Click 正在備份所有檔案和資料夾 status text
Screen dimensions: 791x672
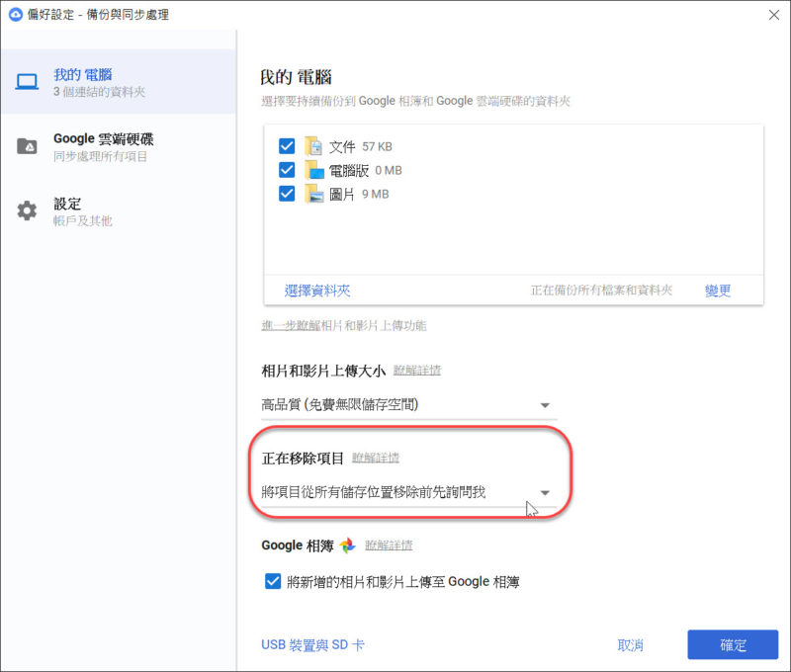pos(601,291)
